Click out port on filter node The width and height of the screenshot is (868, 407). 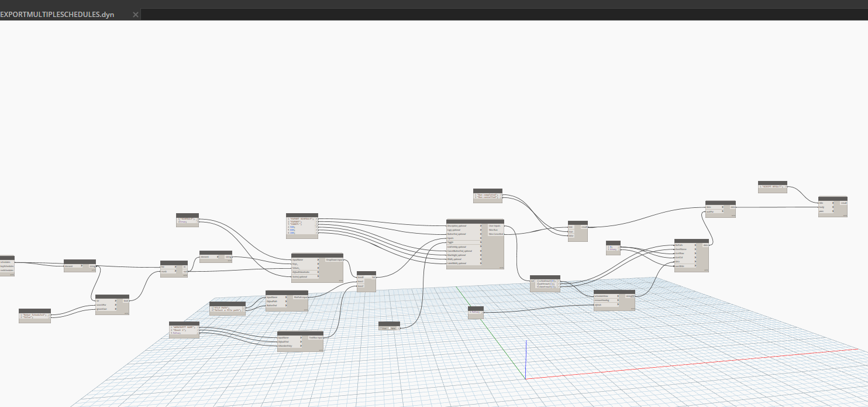185,272
